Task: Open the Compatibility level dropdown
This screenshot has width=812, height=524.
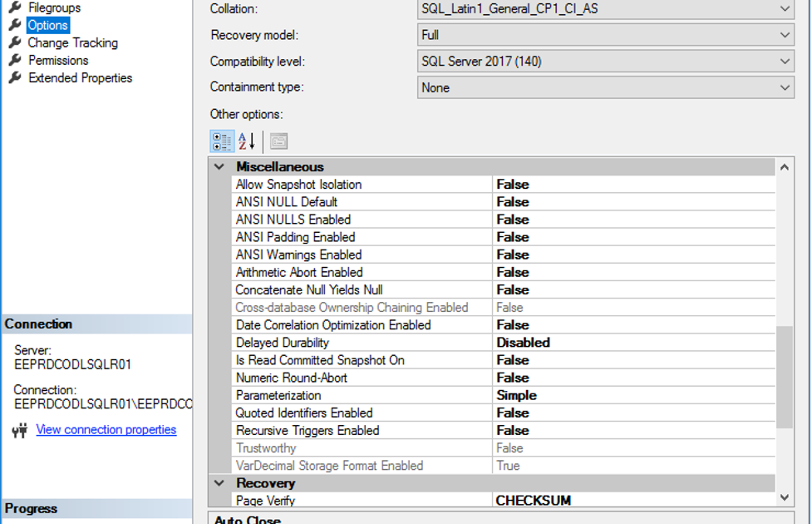Action: 785,61
